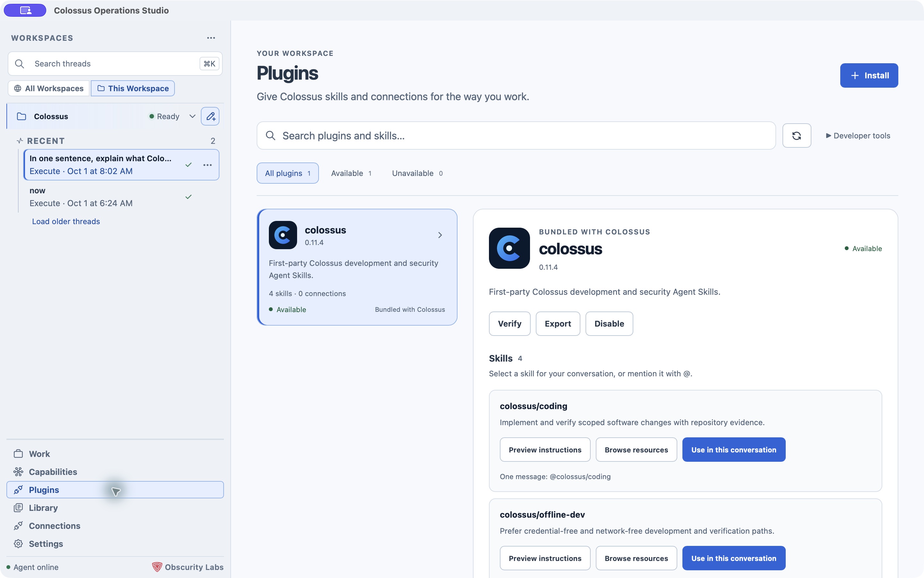Viewport: 924px width, 578px height.
Task: Click the new thread compose icon
Action: tap(210, 116)
